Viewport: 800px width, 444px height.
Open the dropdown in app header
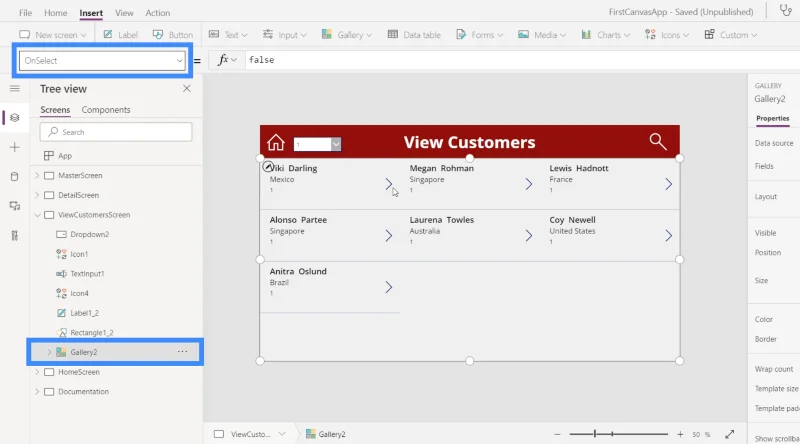(317, 144)
